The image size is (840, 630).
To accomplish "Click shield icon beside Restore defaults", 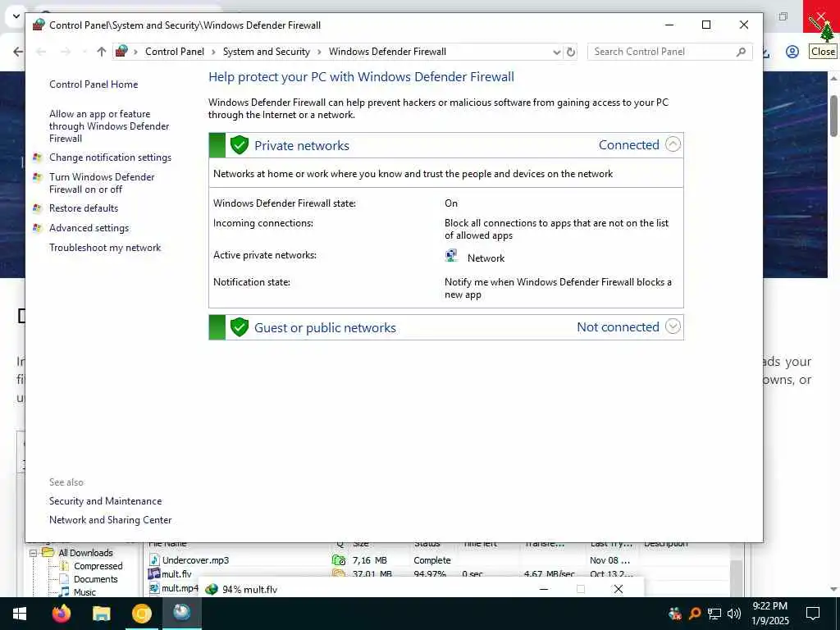I will pos(37,208).
